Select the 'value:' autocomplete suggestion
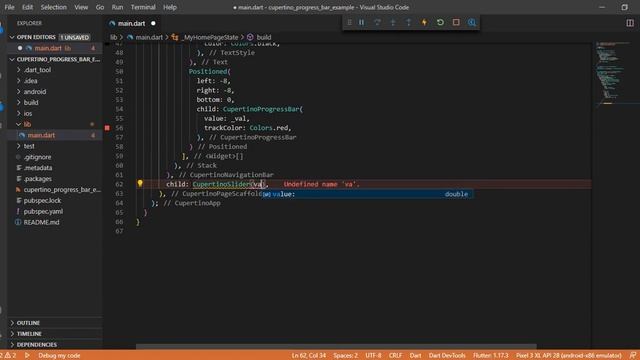 (367, 194)
